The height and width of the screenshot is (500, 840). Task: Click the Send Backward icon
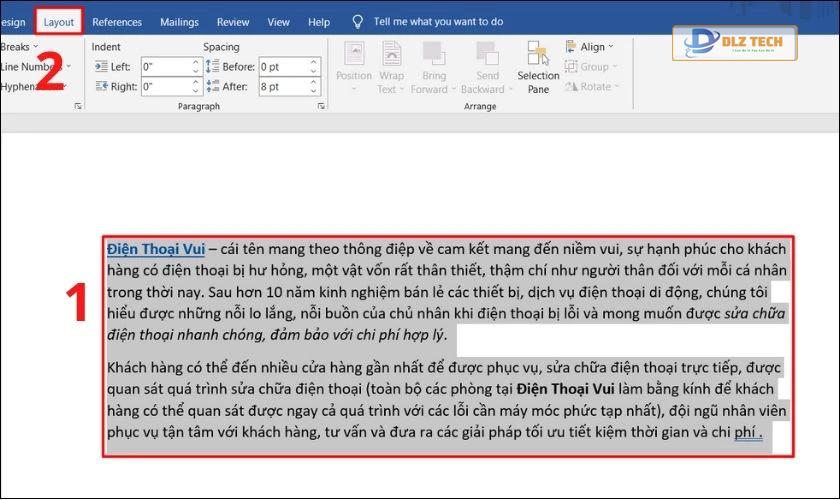pos(487,54)
